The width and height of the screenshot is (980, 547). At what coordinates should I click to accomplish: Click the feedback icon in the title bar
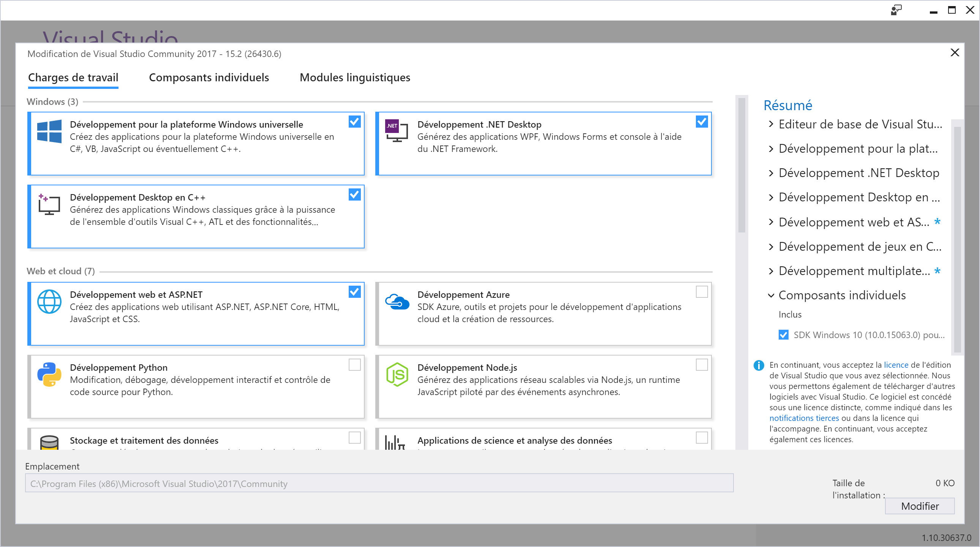(x=896, y=10)
